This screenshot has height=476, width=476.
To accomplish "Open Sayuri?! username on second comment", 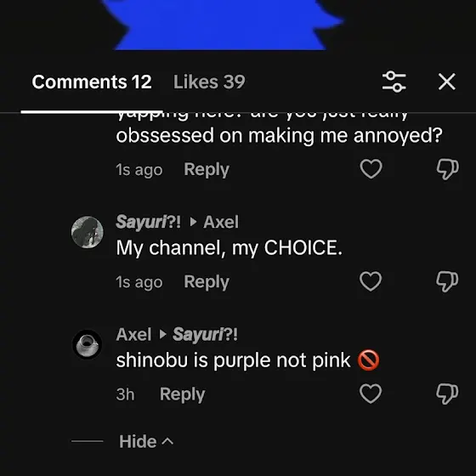I will pyautogui.click(x=149, y=222).
